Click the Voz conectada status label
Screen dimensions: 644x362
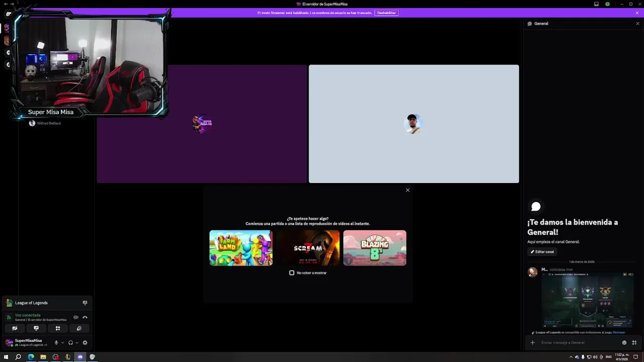[x=28, y=315]
